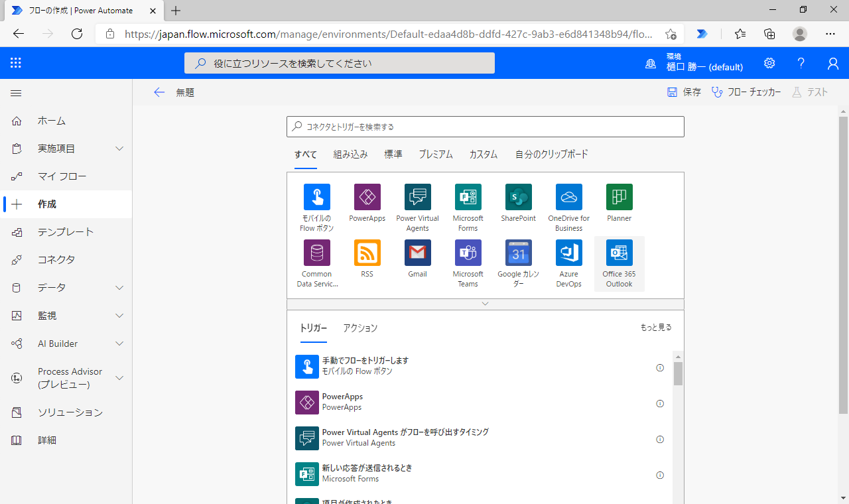Select the Flow button for mobile connector

click(x=316, y=197)
